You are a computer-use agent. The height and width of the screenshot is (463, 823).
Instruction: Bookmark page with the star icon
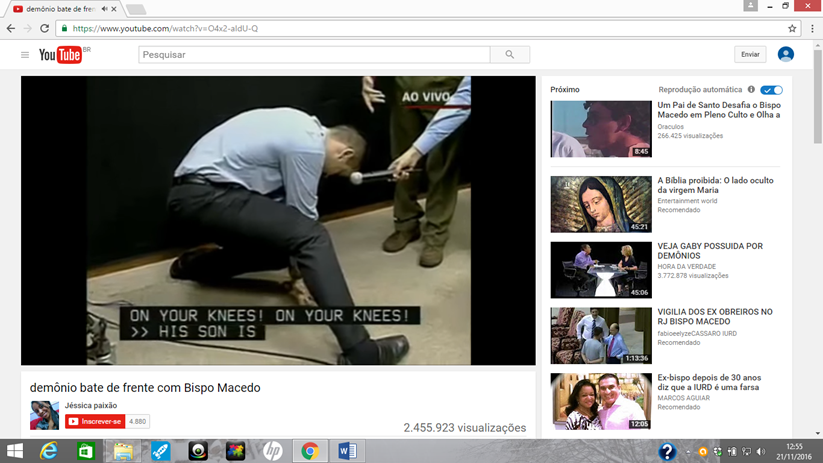pyautogui.click(x=793, y=28)
